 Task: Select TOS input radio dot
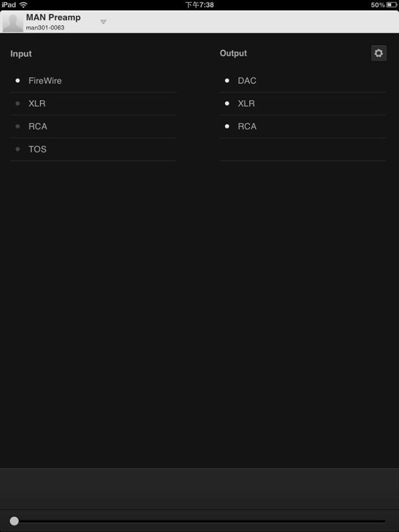18,149
